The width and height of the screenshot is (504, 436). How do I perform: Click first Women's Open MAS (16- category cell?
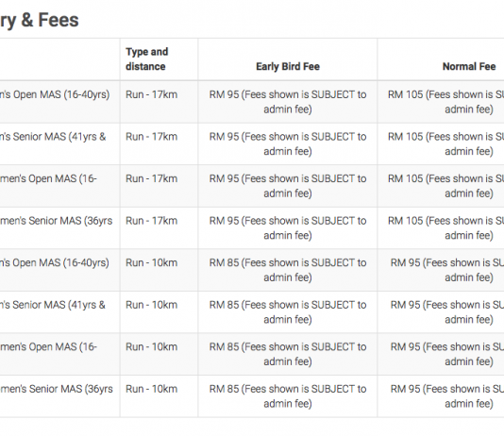point(48,178)
